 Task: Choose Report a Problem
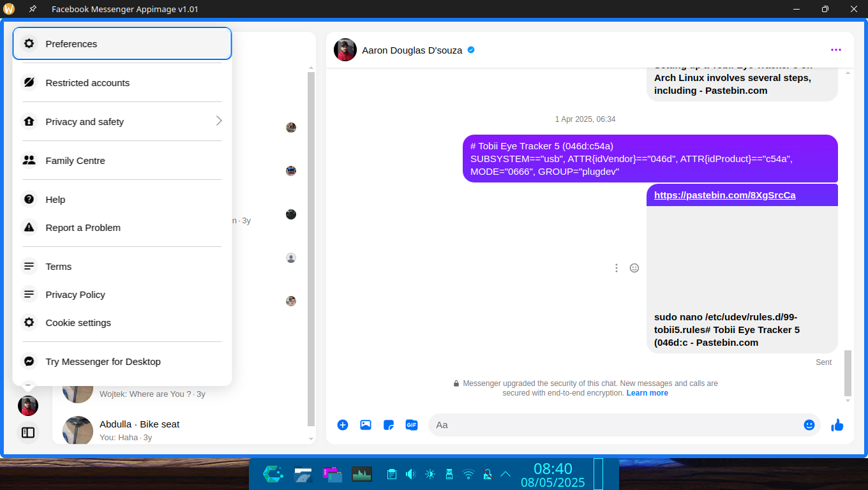122,228
